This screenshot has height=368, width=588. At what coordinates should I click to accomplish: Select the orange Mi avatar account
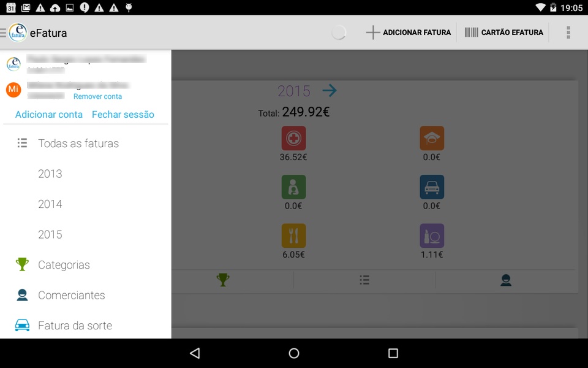(13, 90)
